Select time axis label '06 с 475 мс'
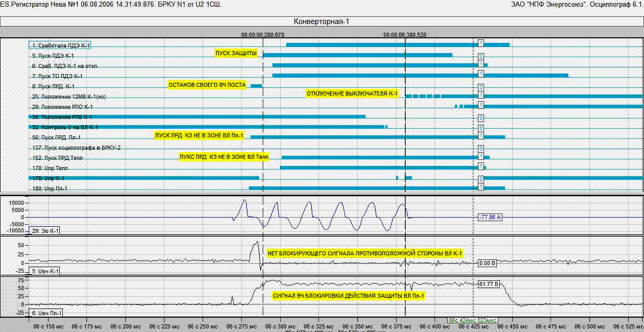 click(551, 325)
